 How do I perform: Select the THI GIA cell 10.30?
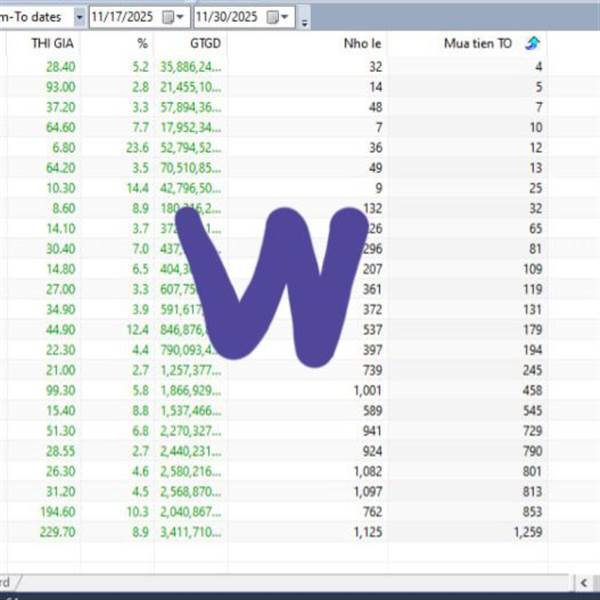click(x=60, y=188)
